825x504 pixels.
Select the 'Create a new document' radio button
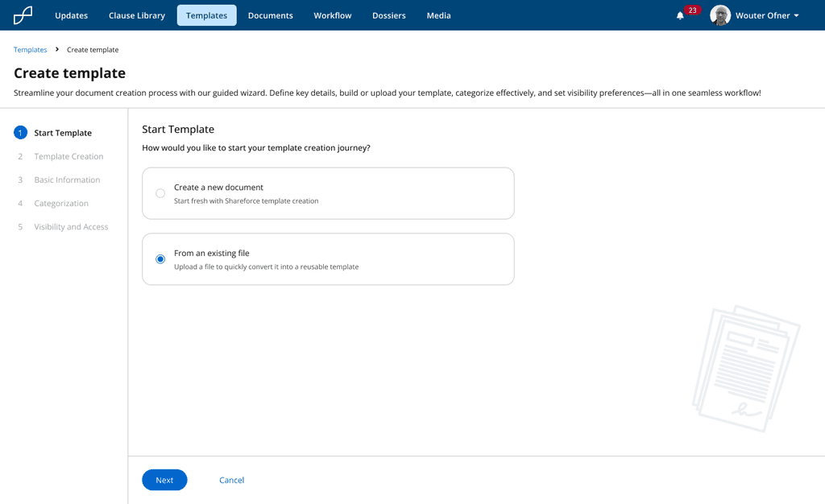[x=160, y=193]
